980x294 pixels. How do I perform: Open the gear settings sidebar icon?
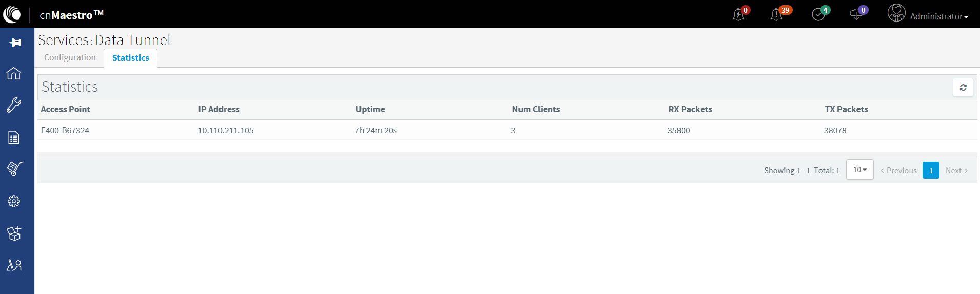tap(14, 201)
